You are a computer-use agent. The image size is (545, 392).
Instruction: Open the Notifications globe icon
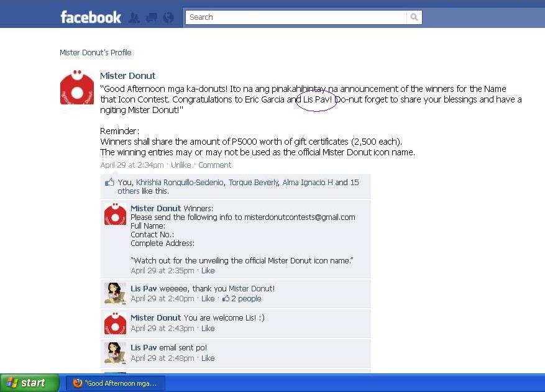pos(168,17)
